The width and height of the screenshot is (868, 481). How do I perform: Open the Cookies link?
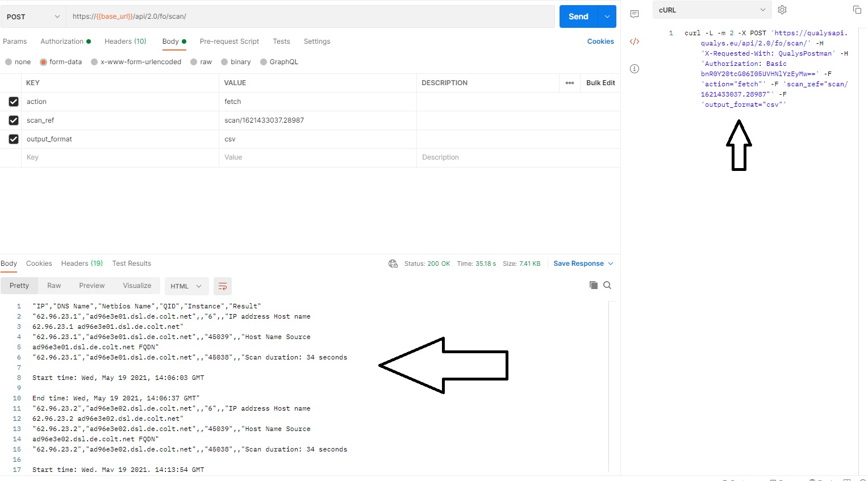click(600, 41)
